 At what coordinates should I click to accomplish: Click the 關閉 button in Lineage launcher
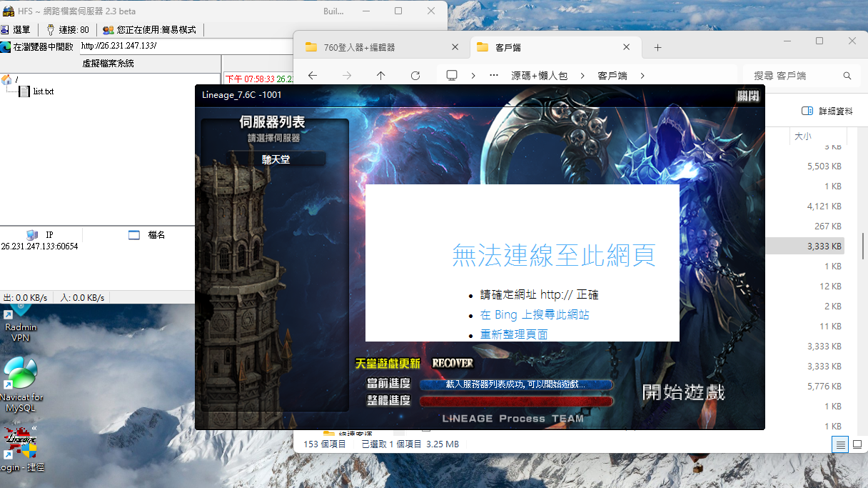(748, 96)
